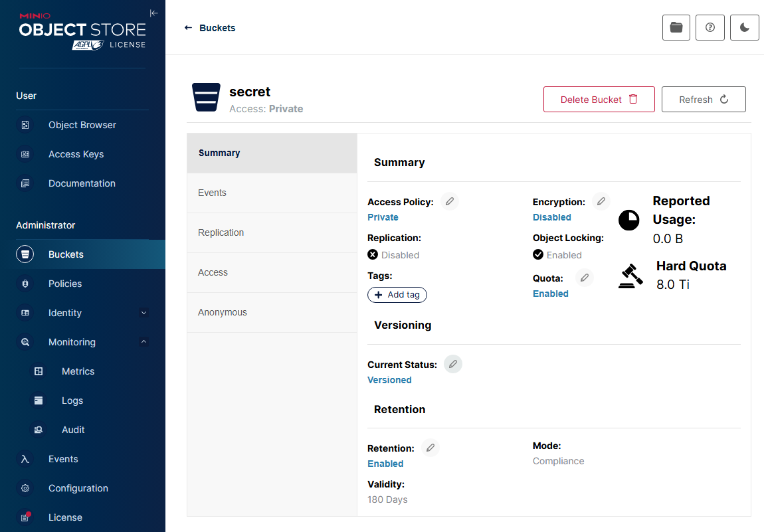
Task: Collapse the sidebar menu arrow
Action: pos(154,13)
